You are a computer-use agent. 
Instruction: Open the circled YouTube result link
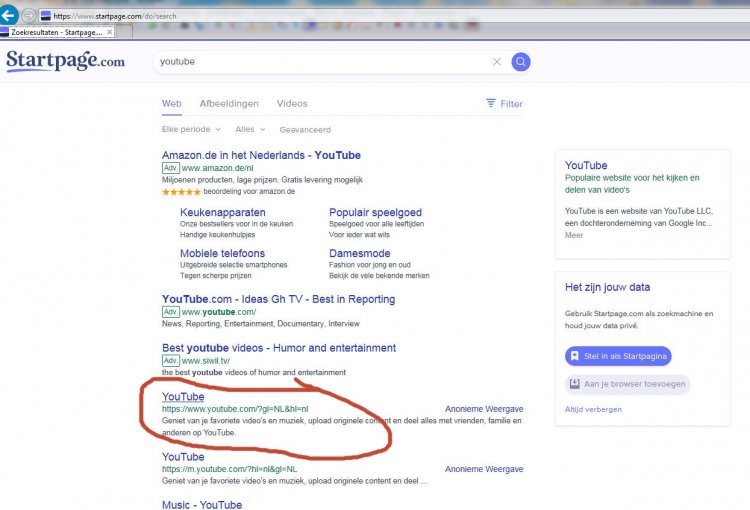(183, 397)
